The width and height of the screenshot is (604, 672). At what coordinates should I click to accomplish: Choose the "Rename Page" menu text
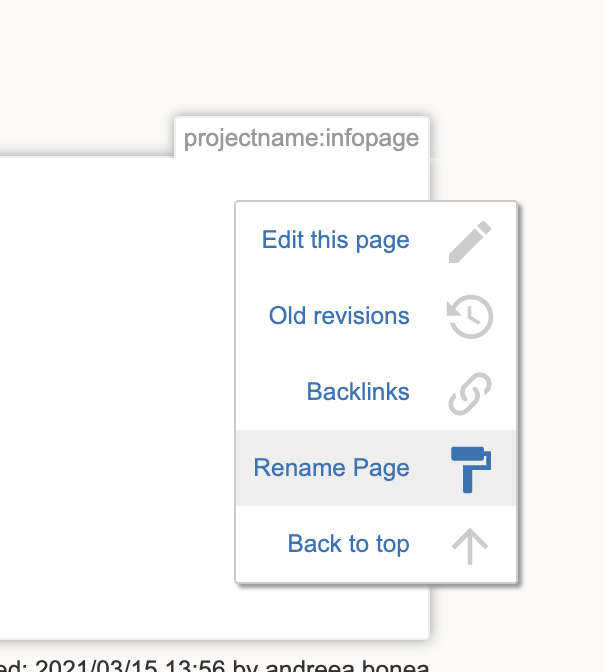click(x=331, y=469)
